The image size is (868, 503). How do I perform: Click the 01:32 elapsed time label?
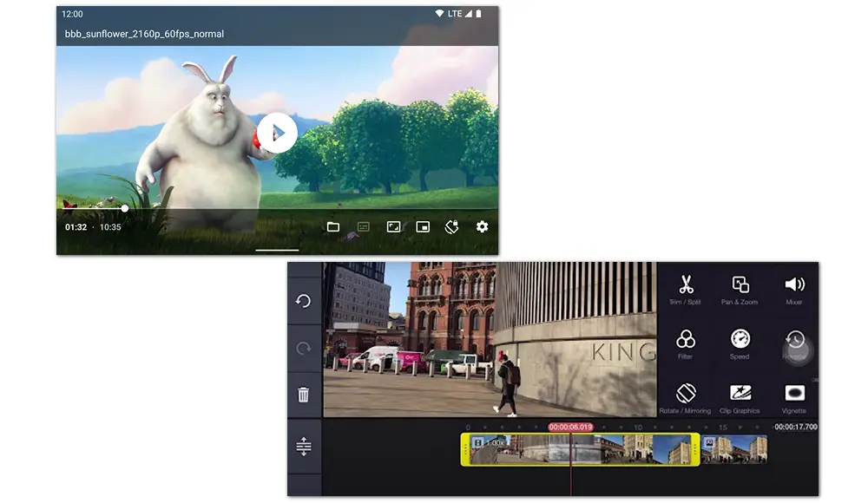tap(76, 227)
